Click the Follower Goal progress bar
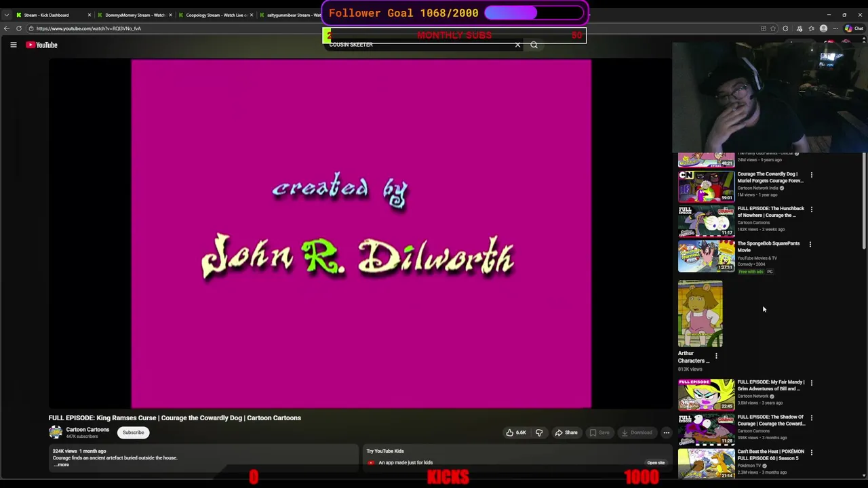Screen dimensions: 868x488 tap(534, 13)
